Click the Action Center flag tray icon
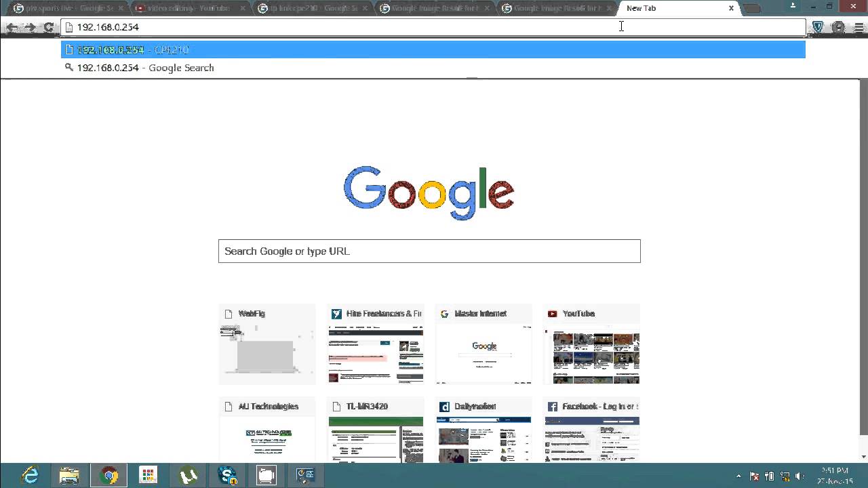Image resolution: width=868 pixels, height=488 pixels. [754, 476]
